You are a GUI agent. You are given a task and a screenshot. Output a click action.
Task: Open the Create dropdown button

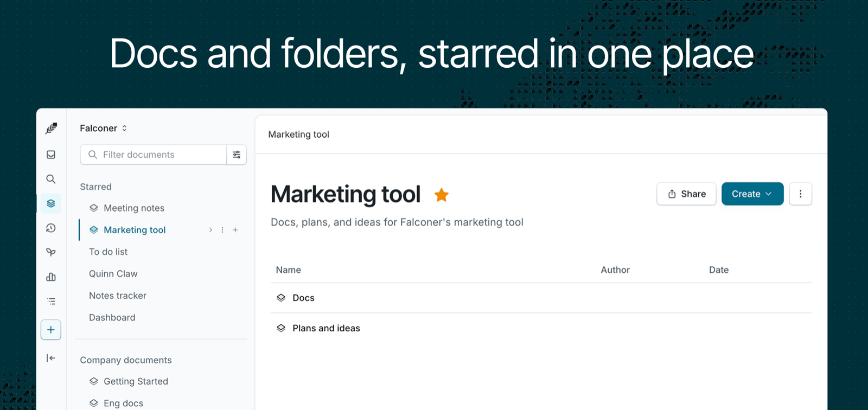752,194
